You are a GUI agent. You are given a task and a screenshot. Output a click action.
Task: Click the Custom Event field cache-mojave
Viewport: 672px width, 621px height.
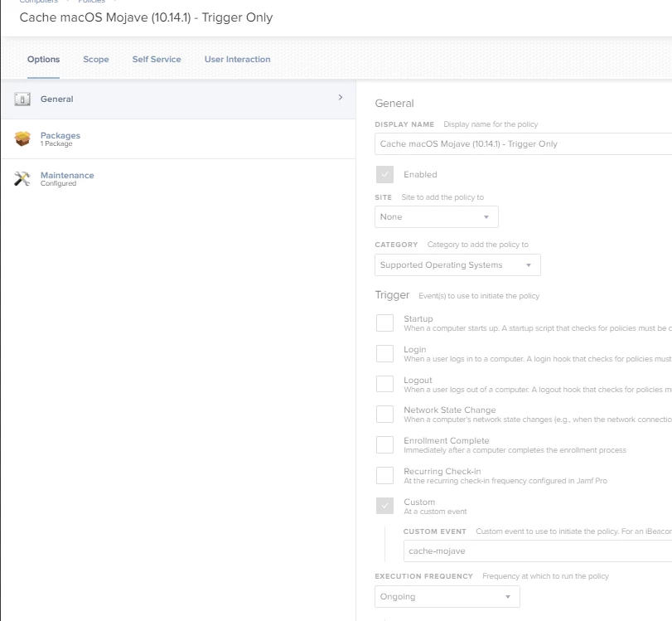coord(538,551)
